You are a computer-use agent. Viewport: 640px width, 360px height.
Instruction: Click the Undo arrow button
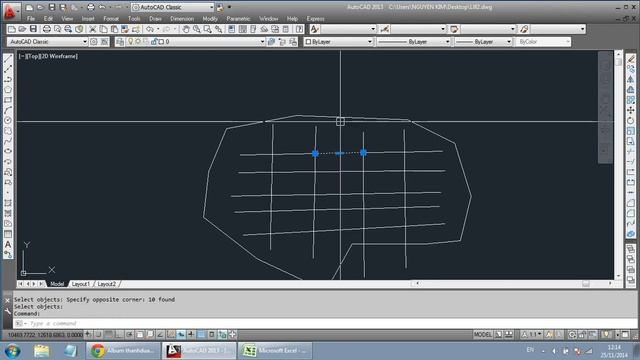coord(150,29)
